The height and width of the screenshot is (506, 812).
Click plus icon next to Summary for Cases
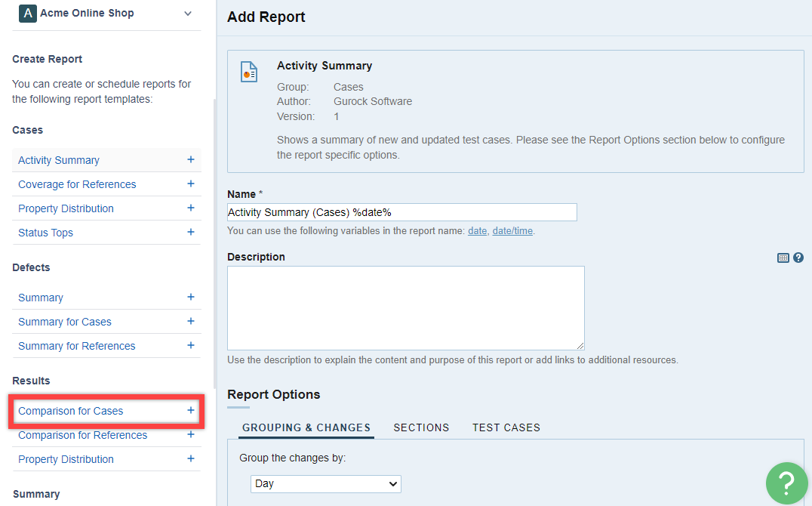coord(191,322)
